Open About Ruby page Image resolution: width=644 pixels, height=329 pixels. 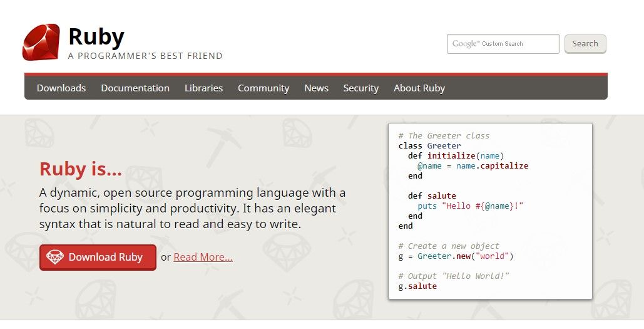click(419, 88)
